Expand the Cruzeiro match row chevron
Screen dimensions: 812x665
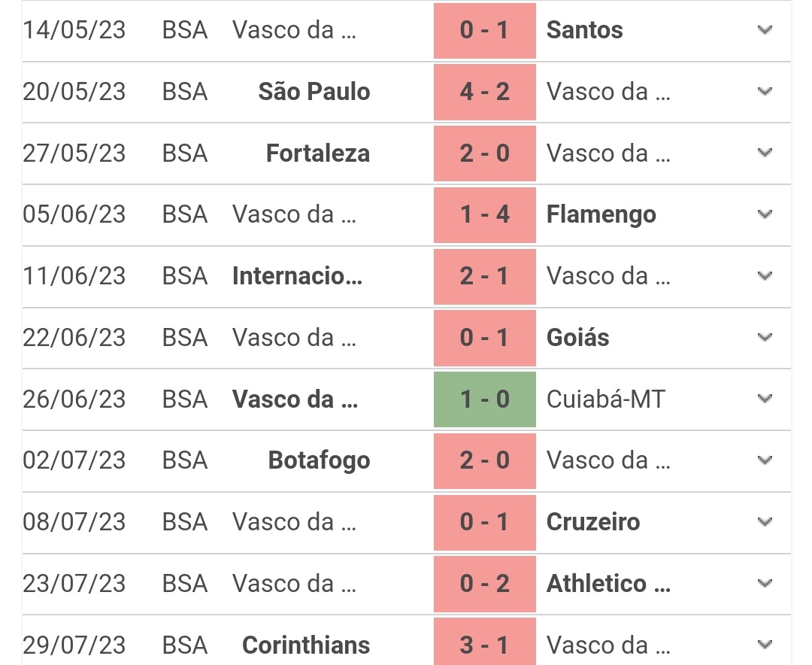click(x=765, y=522)
